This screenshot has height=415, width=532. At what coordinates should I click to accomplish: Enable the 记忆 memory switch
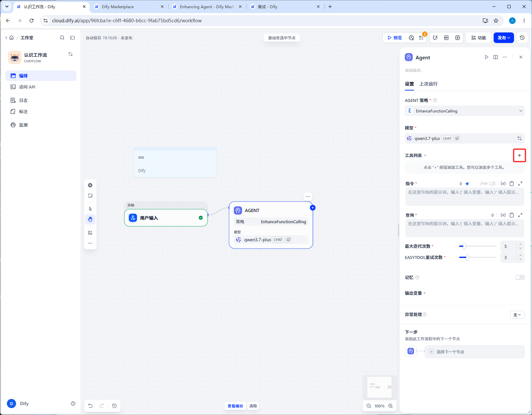(x=520, y=277)
